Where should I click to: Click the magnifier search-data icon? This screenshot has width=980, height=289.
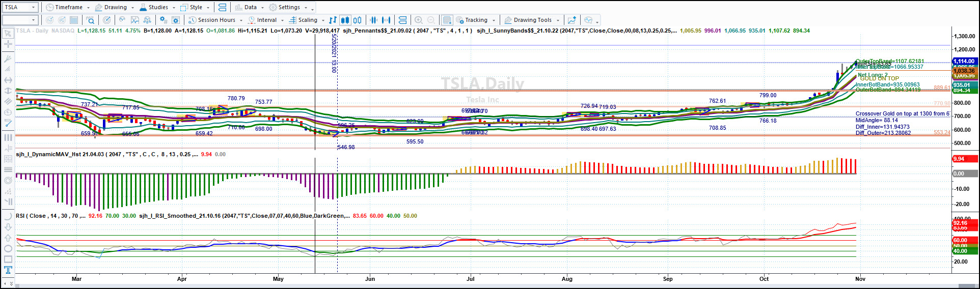pos(90,20)
